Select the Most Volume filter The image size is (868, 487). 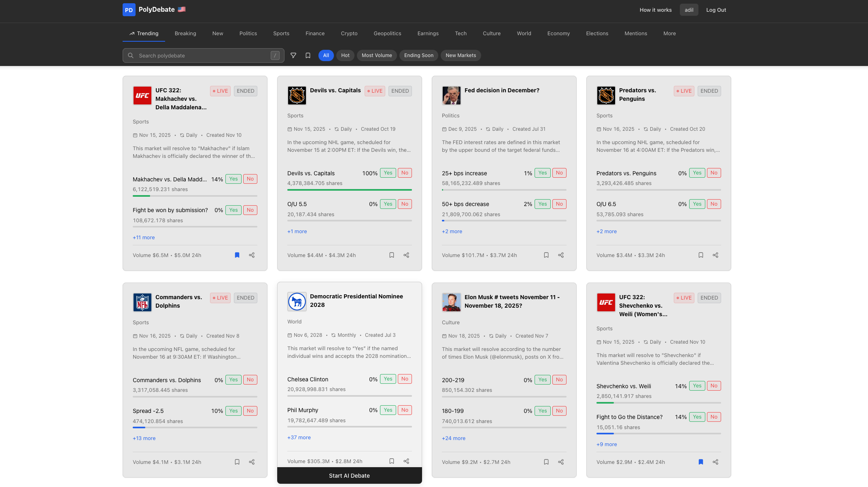point(377,55)
